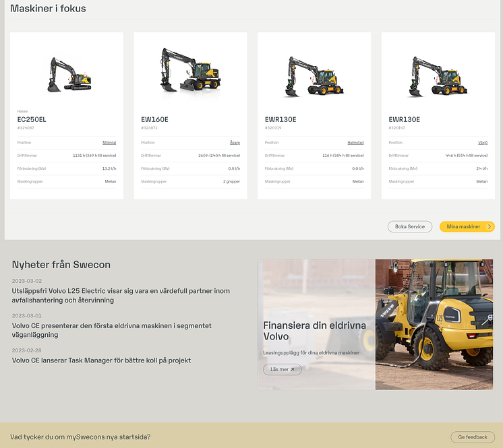Screen dimensions: 503x448
Task: Click the 2.4 l/h consumption value
Action: 482,168
